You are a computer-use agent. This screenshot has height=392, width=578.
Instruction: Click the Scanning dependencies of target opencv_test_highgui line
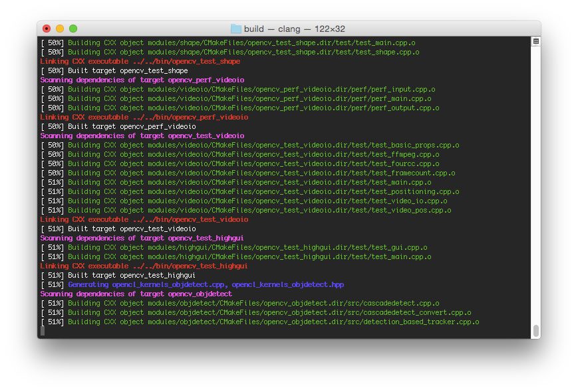click(x=143, y=238)
